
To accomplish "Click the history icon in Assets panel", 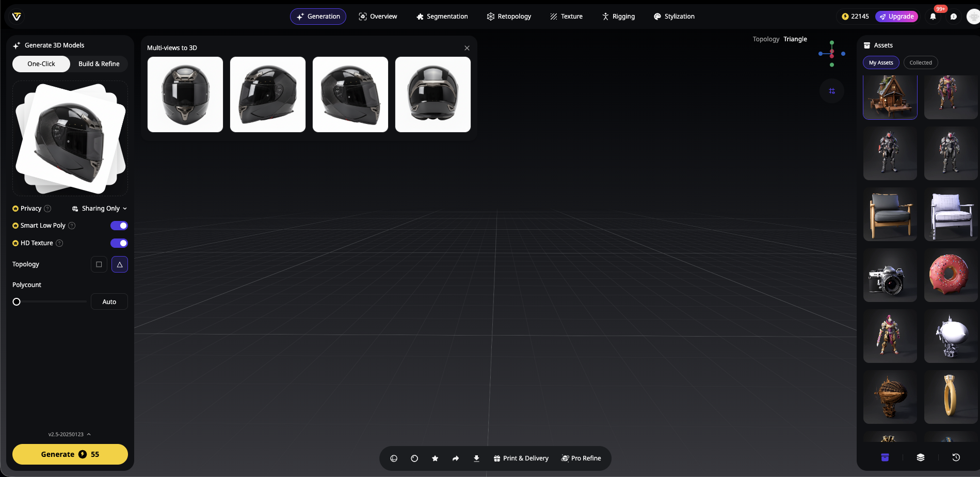I will point(956,457).
